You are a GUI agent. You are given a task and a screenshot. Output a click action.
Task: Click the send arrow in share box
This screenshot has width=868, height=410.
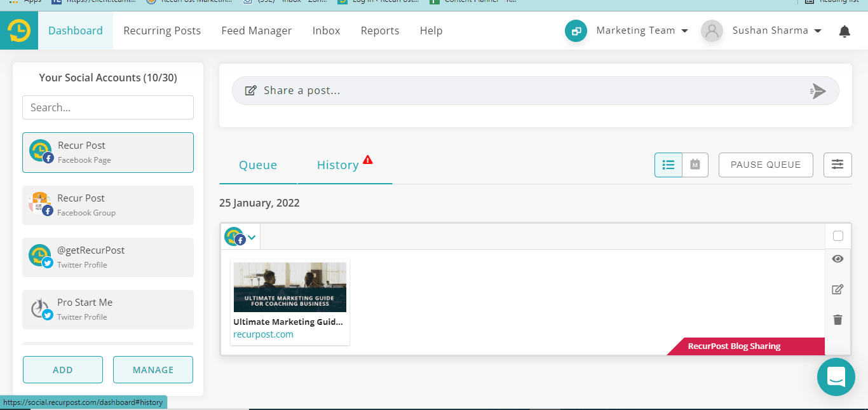click(818, 91)
